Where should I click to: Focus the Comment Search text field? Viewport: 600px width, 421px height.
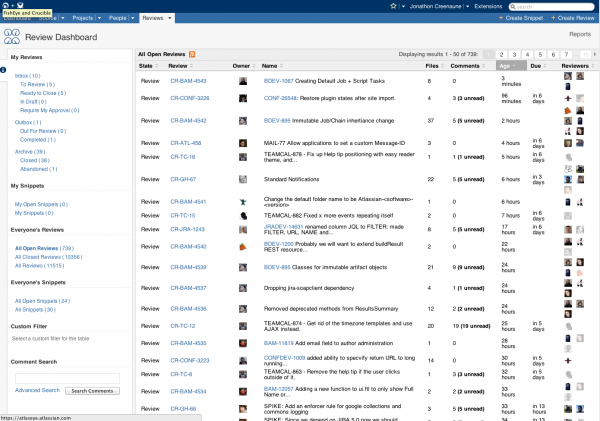click(67, 378)
